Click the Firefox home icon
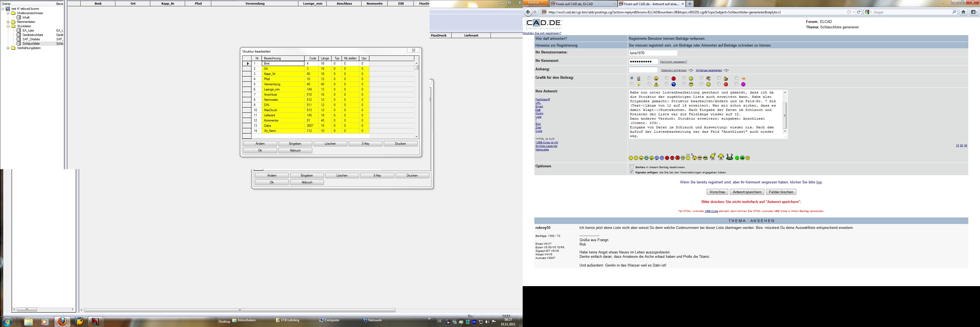This screenshot has height=327, width=980. tap(963, 12)
